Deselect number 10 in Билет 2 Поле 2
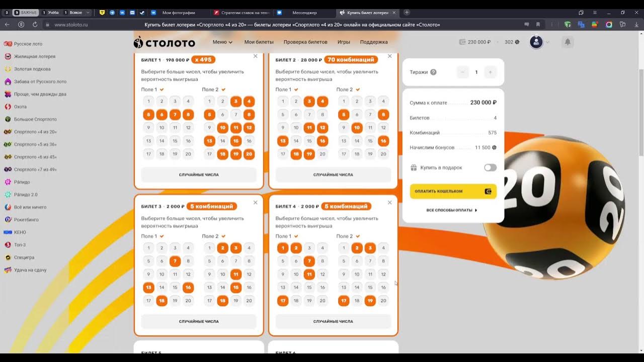This screenshot has height=362, width=644. coord(357,128)
